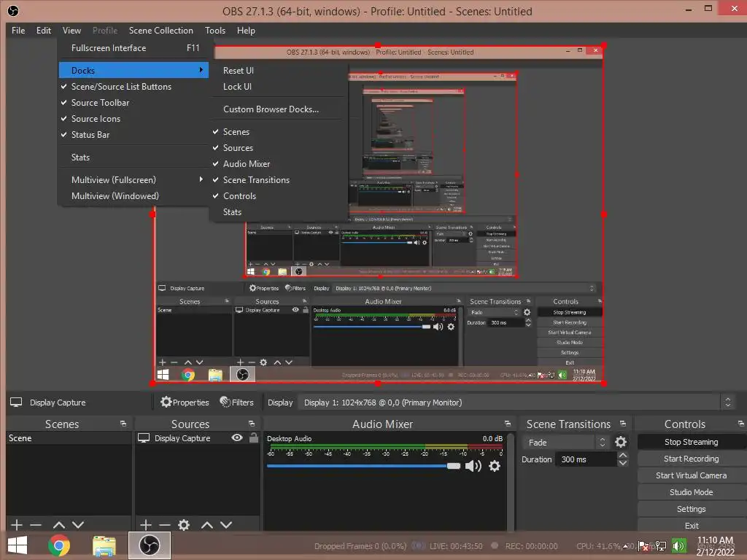Open the Help menu
747x560 pixels.
(x=246, y=31)
